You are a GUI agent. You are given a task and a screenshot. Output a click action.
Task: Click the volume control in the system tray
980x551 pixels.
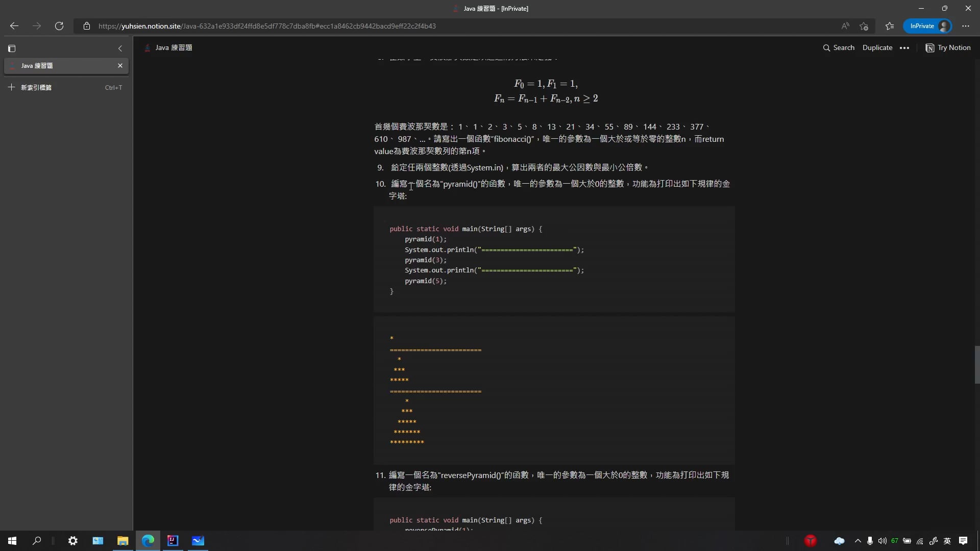[x=883, y=541]
